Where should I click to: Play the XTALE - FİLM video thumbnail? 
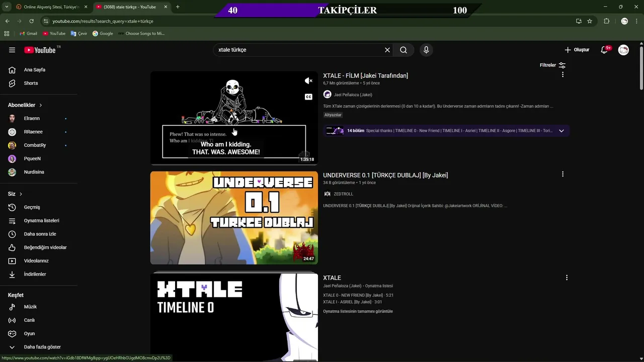(234, 118)
